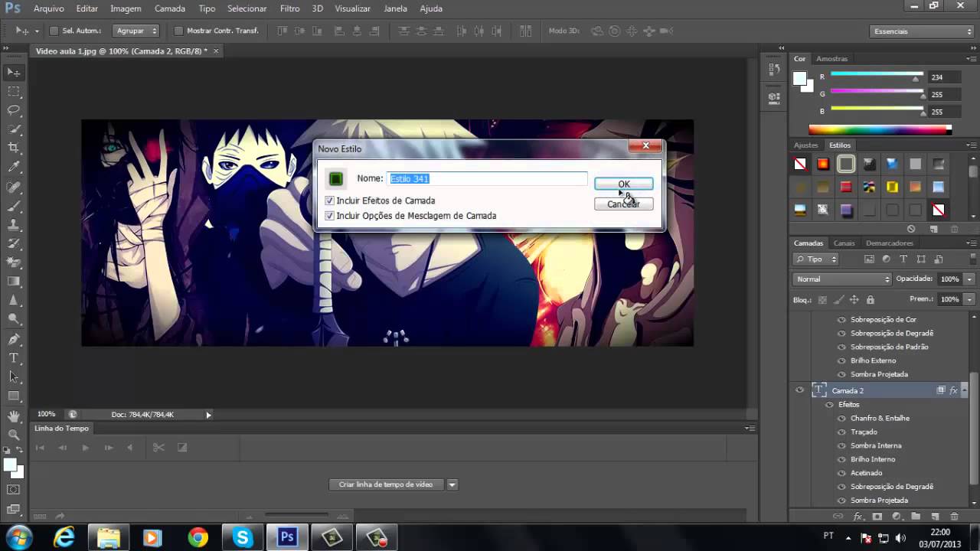Select the Clone Stamp tool

tap(14, 224)
